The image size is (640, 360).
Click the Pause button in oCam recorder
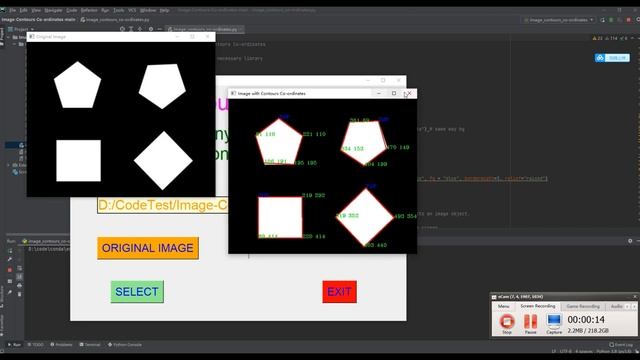click(x=530, y=324)
